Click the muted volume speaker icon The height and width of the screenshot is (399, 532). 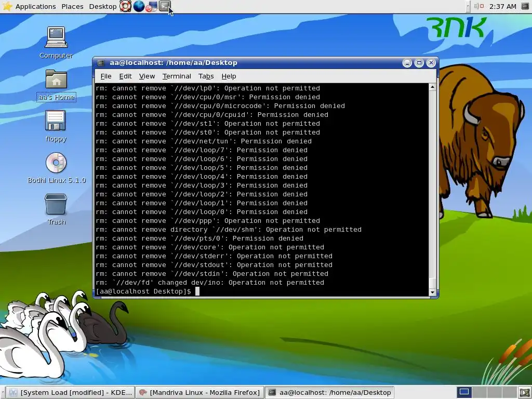[478, 6]
